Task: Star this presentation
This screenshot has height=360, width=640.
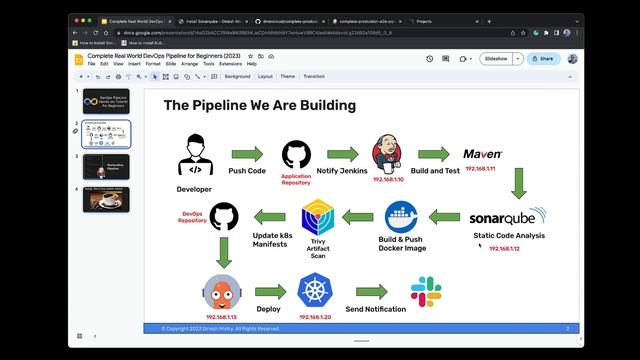Action: [x=250, y=56]
